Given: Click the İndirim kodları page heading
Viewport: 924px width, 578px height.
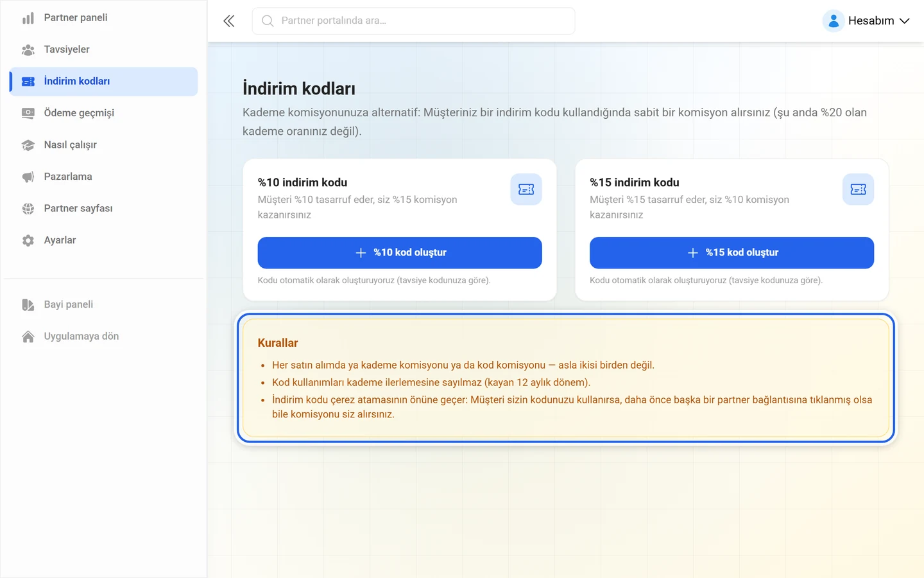Looking at the screenshot, I should point(299,89).
